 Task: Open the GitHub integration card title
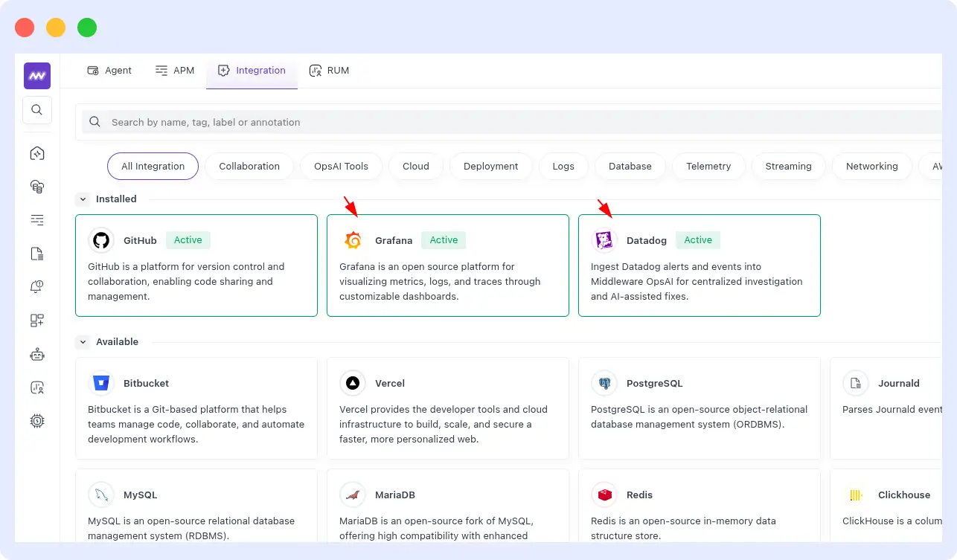(x=140, y=240)
